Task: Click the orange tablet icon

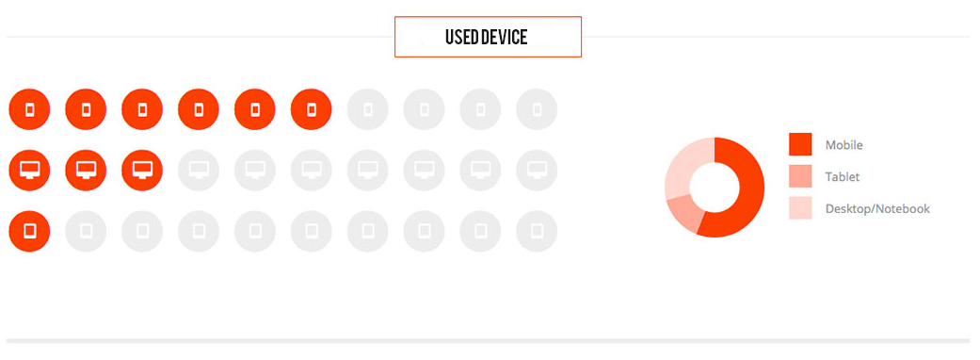Action: (x=29, y=231)
